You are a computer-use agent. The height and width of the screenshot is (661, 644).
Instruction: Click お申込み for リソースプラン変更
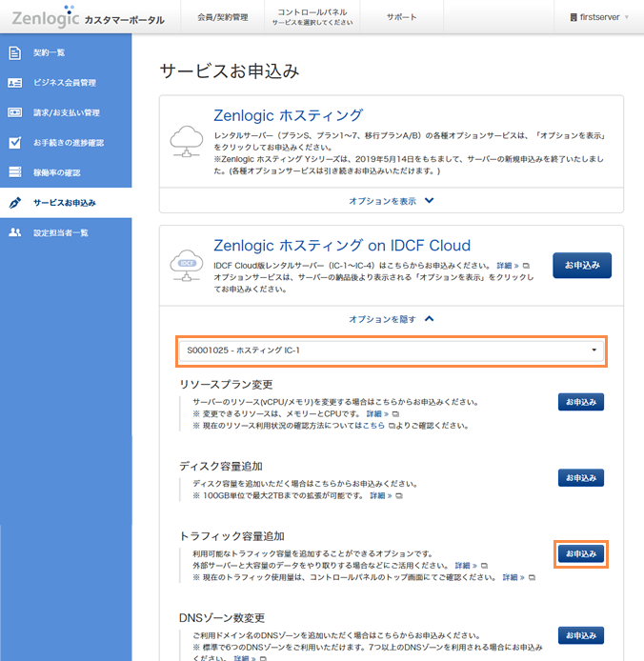[x=581, y=402]
